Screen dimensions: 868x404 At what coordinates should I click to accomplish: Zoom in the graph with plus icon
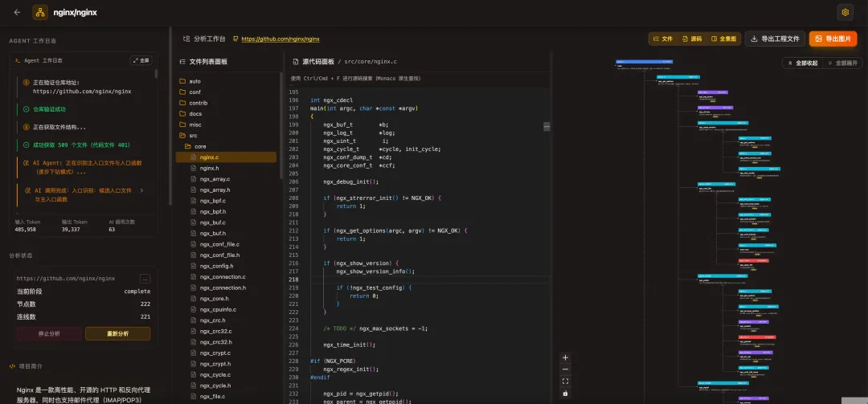pos(565,358)
